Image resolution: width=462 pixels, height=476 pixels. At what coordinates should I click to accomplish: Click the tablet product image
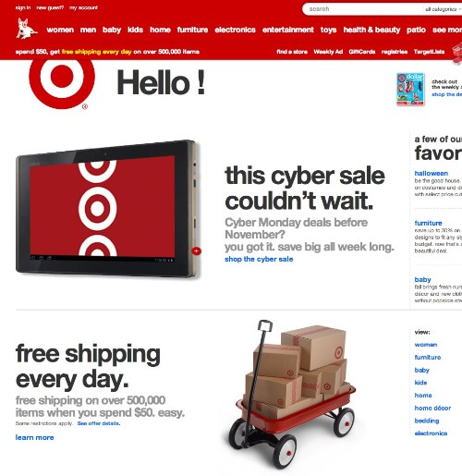108,209
